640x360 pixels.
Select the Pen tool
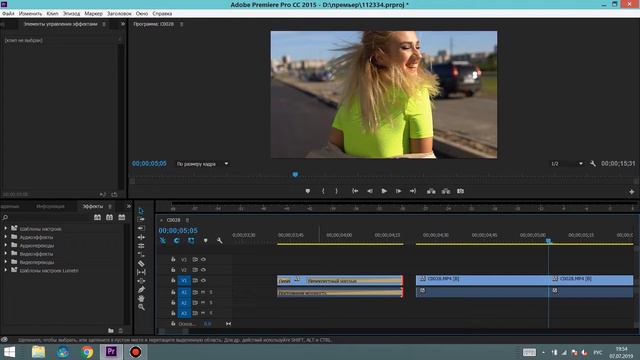(141, 290)
